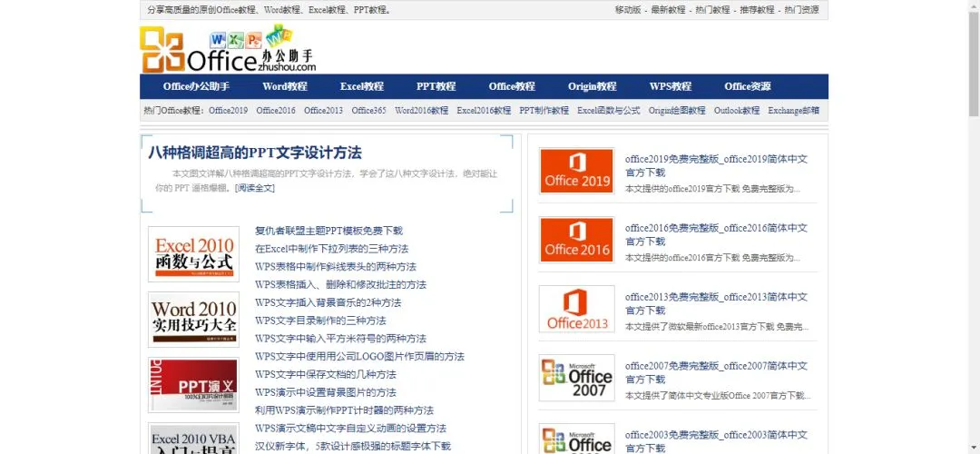Open the Office2016 hot tutorial link
This screenshot has width=980, height=454.
(x=276, y=111)
